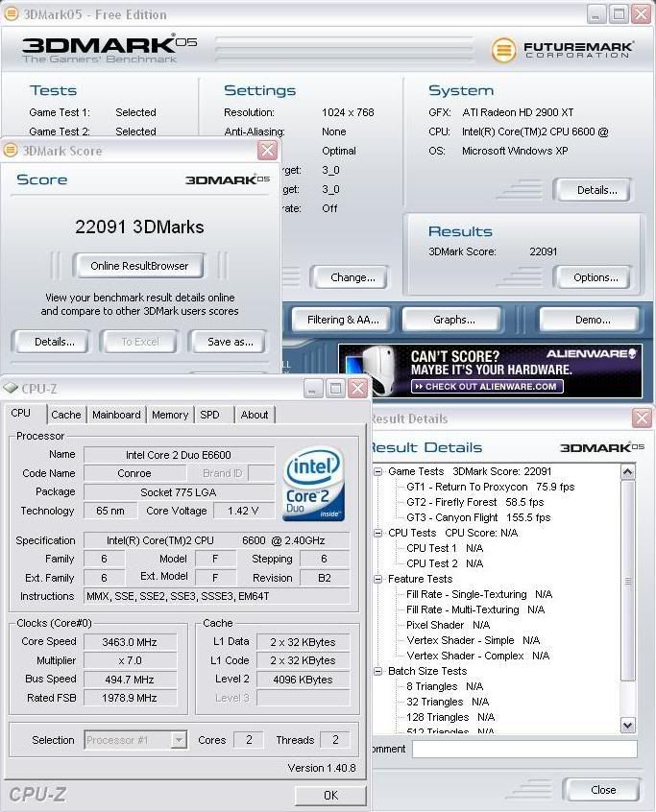656x812 pixels.
Task: Close the 3DMark Score window
Action: coord(267,151)
